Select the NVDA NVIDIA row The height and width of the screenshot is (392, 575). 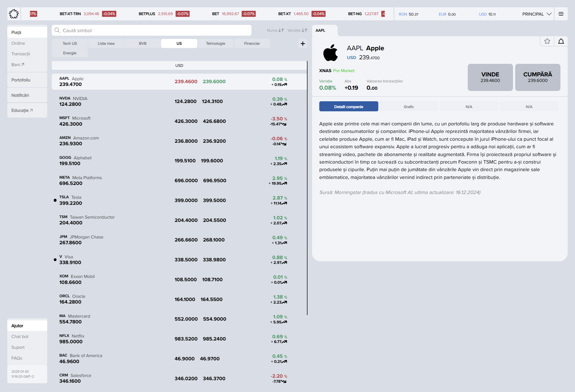[x=179, y=101]
